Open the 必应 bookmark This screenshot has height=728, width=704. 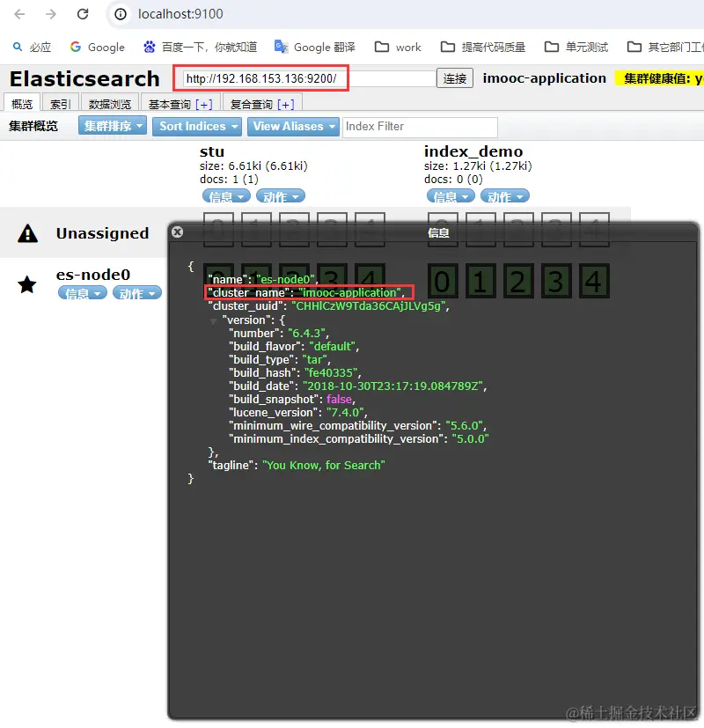32,47
